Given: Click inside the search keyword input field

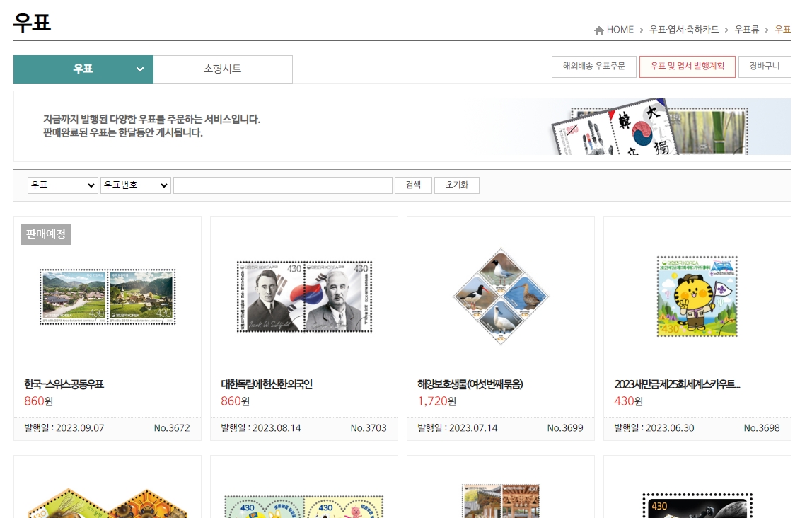Looking at the screenshot, I should (x=283, y=185).
